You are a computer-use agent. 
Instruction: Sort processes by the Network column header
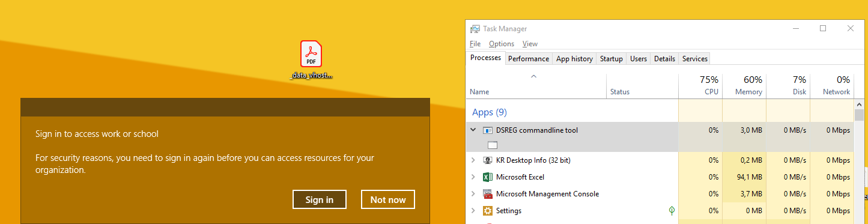tap(832, 85)
